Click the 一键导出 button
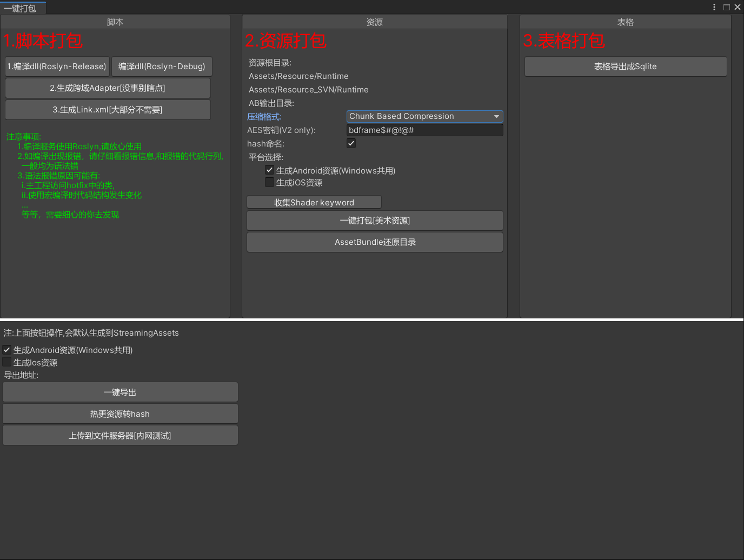 click(x=120, y=392)
